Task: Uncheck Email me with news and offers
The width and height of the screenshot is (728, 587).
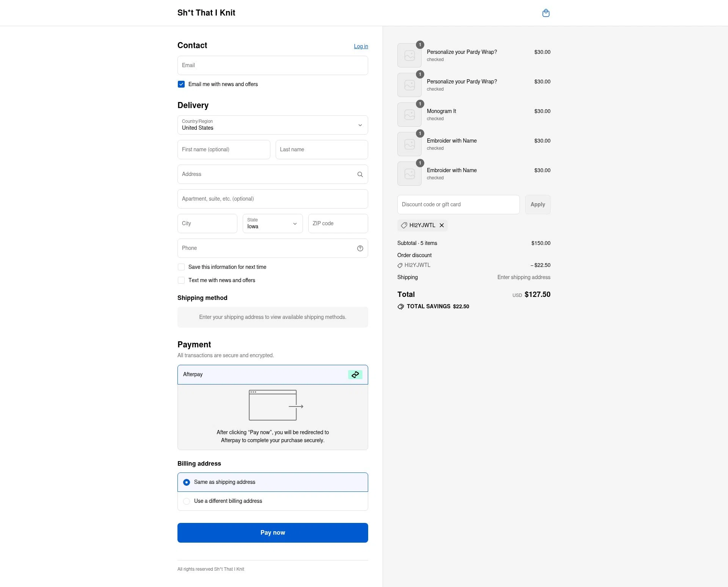Action: 181,84
